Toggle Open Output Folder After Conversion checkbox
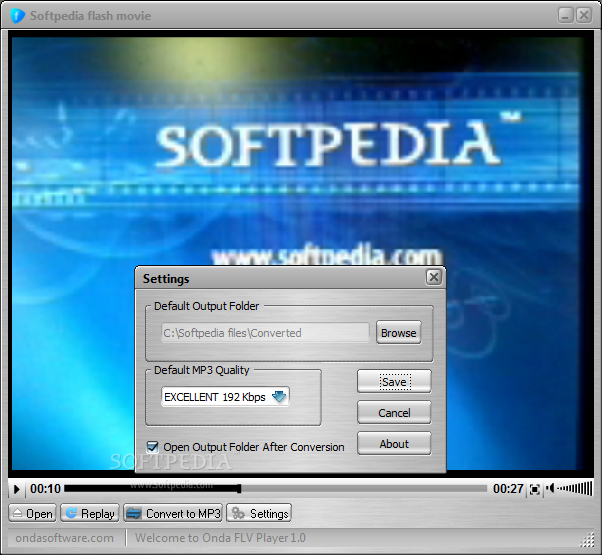Viewport: 602px width, 555px height. tap(153, 447)
